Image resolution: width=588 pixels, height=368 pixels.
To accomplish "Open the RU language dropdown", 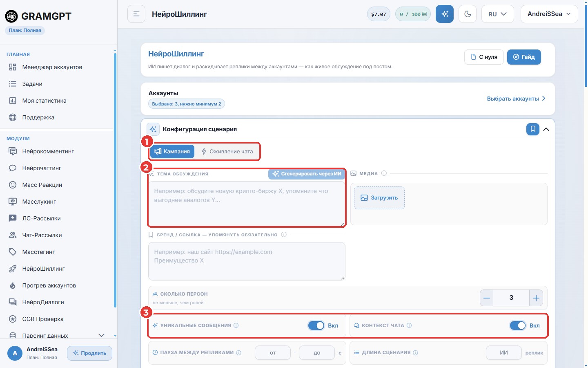I will [x=497, y=14].
